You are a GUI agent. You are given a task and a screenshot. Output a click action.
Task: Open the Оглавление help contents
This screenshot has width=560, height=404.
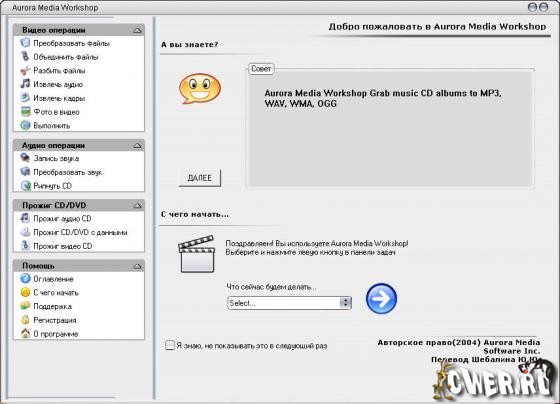tap(53, 279)
